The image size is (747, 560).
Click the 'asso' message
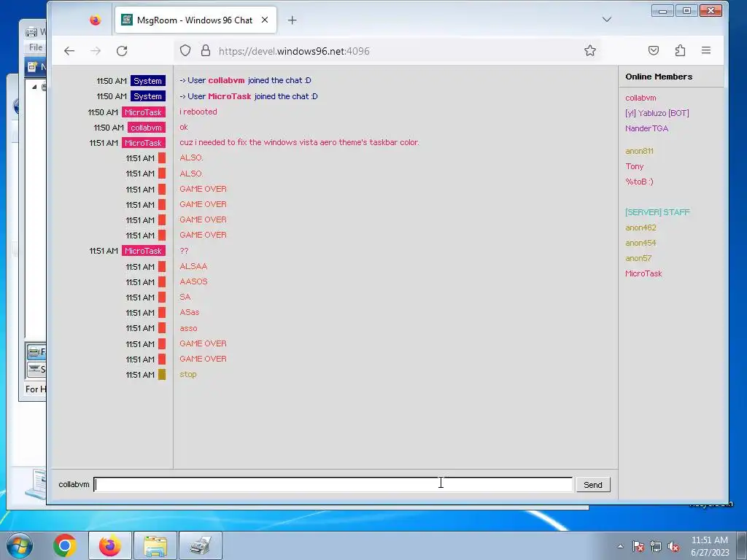(x=188, y=328)
